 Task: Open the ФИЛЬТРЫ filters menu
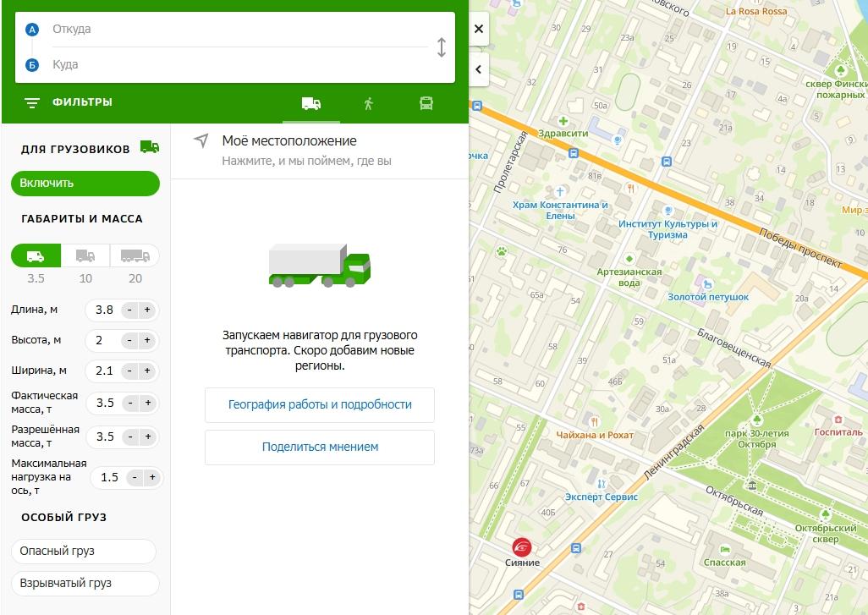tap(69, 102)
